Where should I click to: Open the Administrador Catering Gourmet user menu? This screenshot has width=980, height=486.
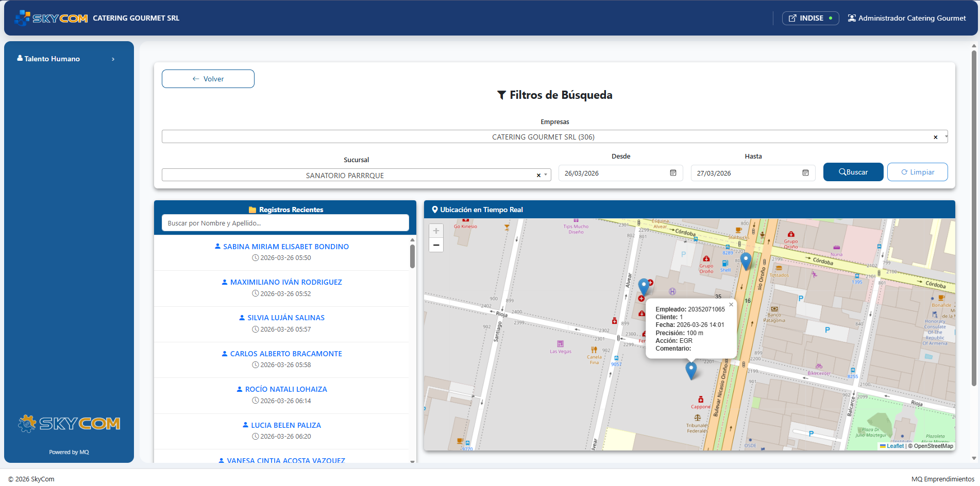point(907,18)
